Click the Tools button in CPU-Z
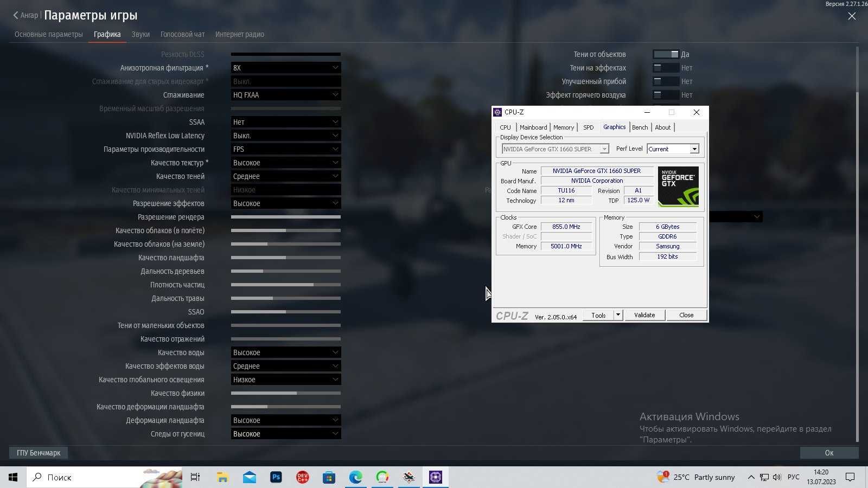The image size is (868, 488). pos(598,315)
